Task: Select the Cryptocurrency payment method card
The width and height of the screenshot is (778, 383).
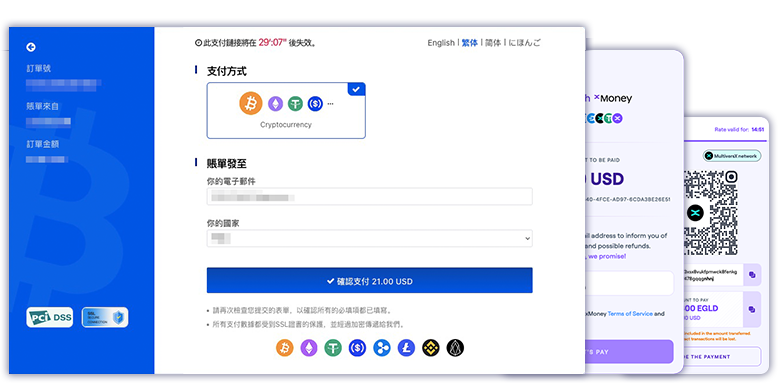Action: coord(286,110)
